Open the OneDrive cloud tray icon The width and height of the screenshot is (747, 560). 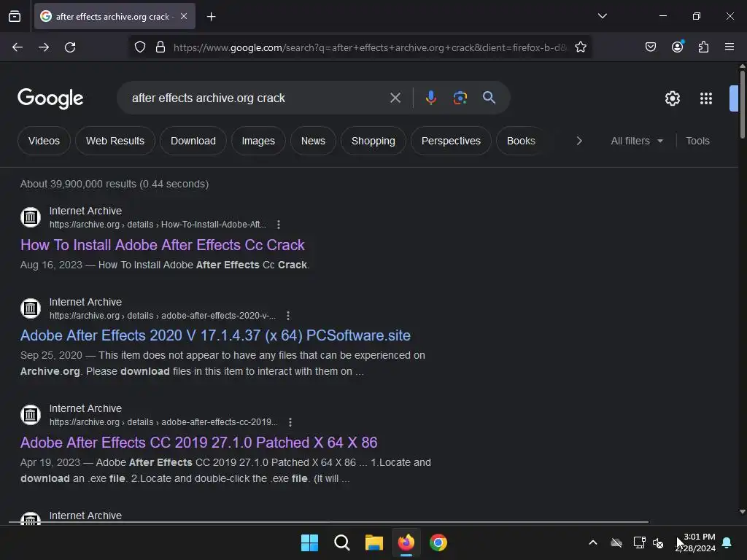[x=616, y=542]
